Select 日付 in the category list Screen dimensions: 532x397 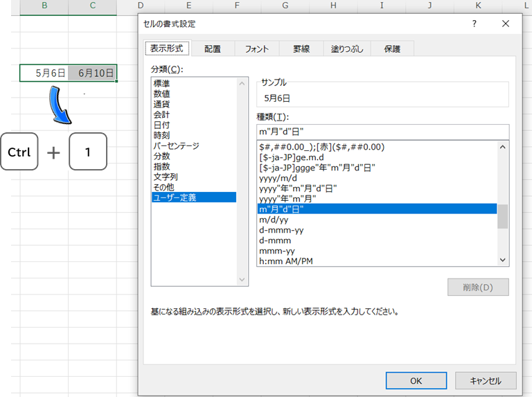coord(161,125)
